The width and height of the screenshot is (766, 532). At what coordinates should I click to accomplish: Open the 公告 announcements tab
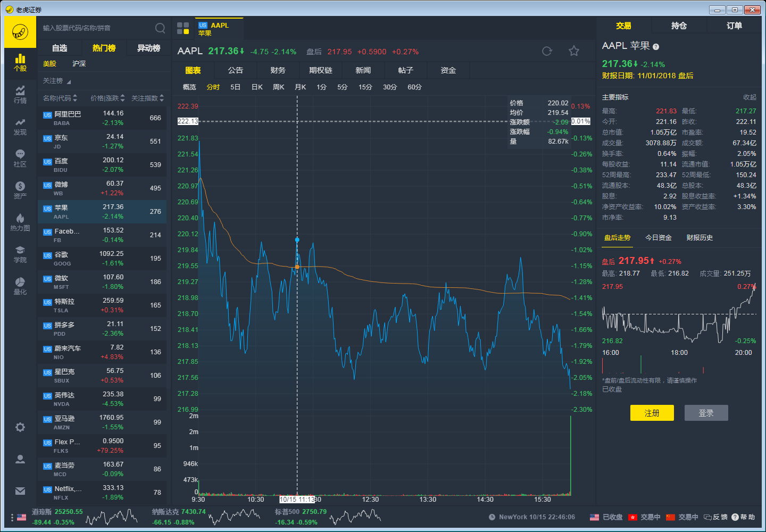(x=236, y=70)
